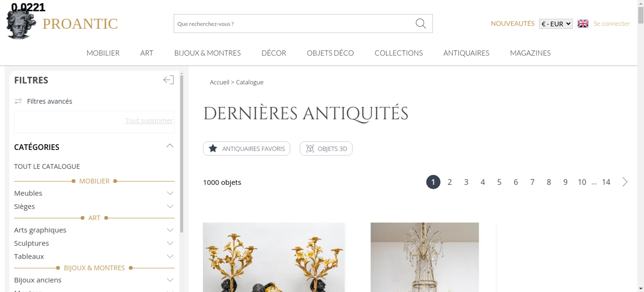The width and height of the screenshot is (644, 292).
Task: Open the Antiquaires menu
Action: [x=466, y=53]
